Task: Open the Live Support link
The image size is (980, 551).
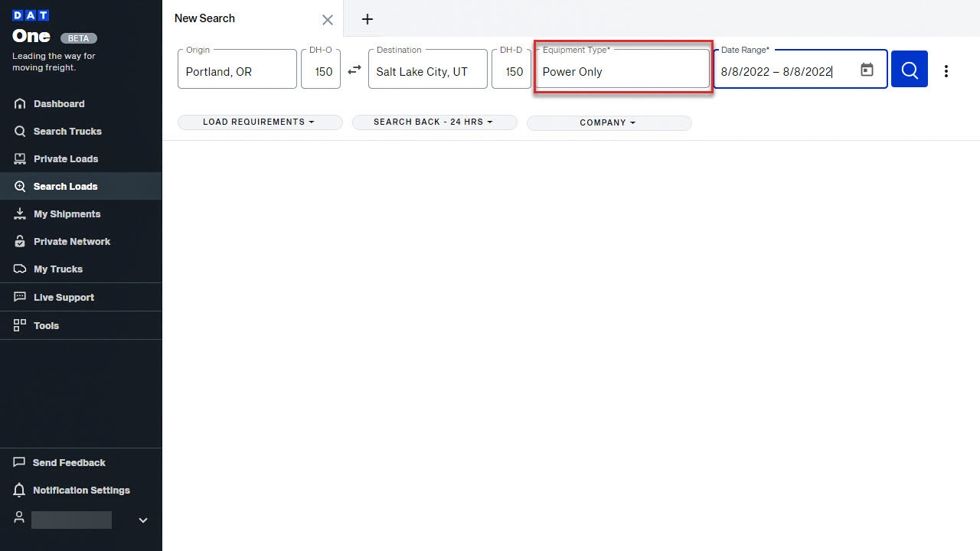Action: point(64,297)
